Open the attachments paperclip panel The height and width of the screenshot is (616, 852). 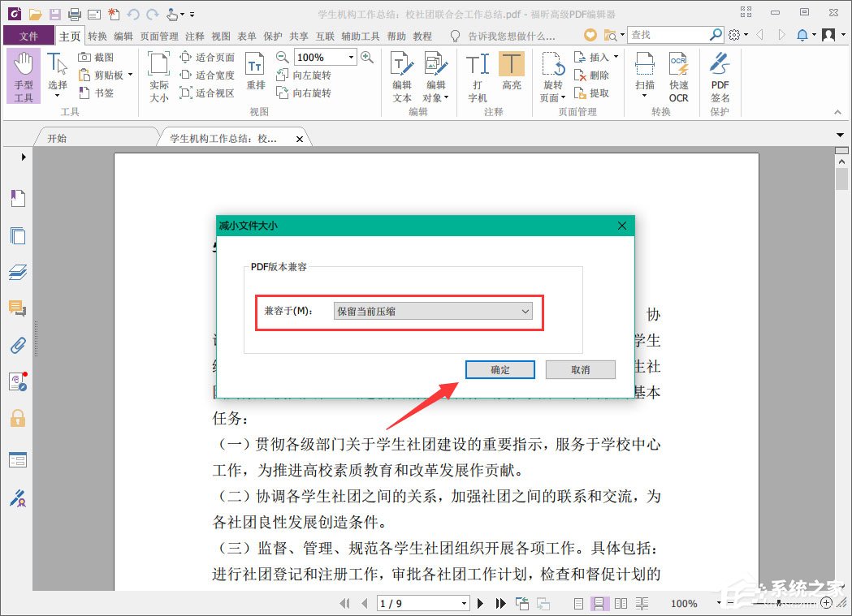pyautogui.click(x=18, y=344)
